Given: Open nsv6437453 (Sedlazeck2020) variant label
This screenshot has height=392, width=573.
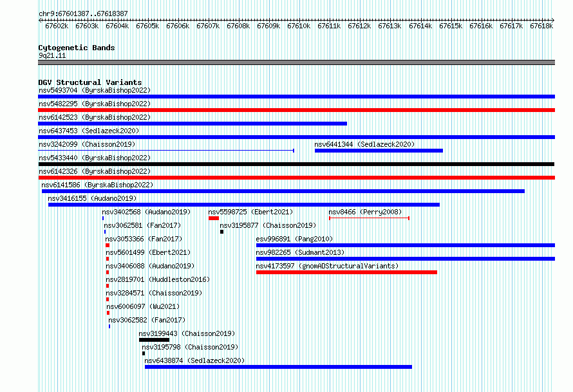Looking at the screenshot, I should (x=89, y=131).
